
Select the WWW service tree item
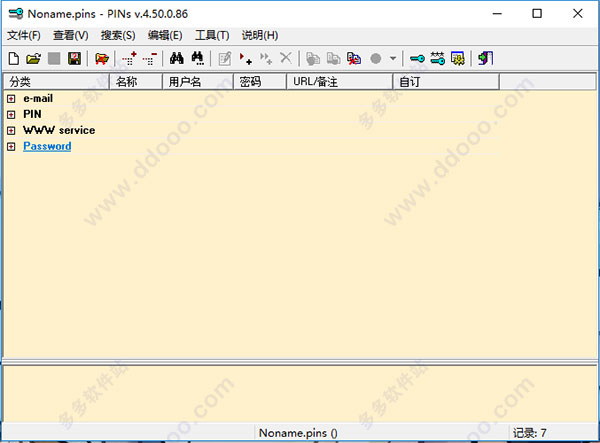click(59, 130)
